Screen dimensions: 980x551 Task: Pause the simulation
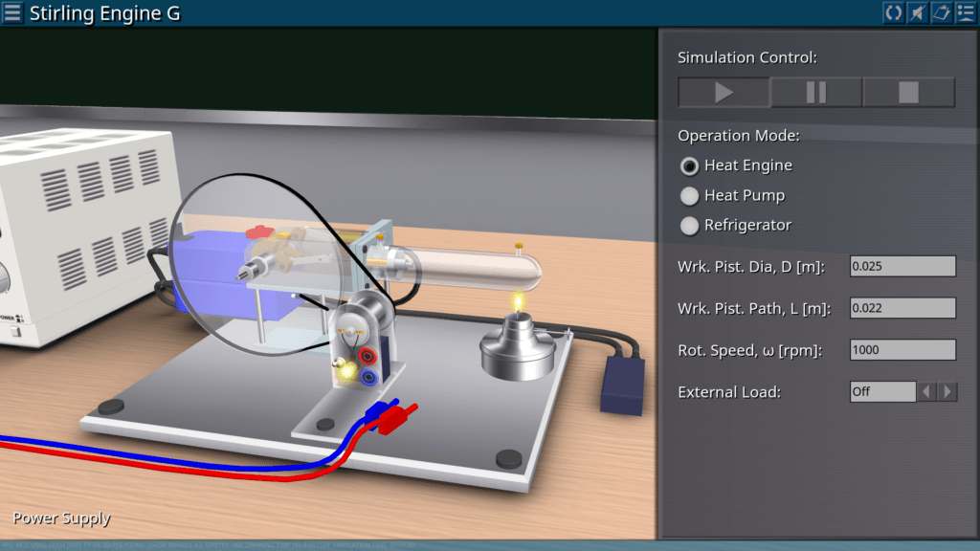[x=815, y=92]
